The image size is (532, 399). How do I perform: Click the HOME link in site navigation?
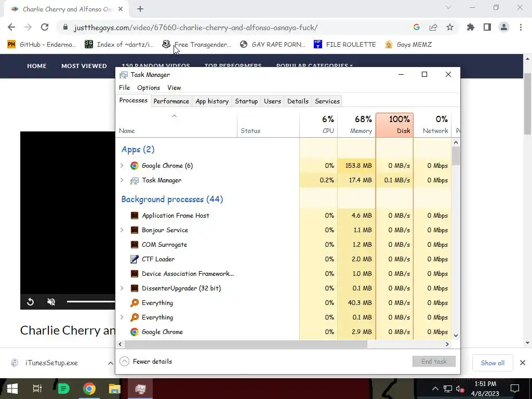(37, 66)
